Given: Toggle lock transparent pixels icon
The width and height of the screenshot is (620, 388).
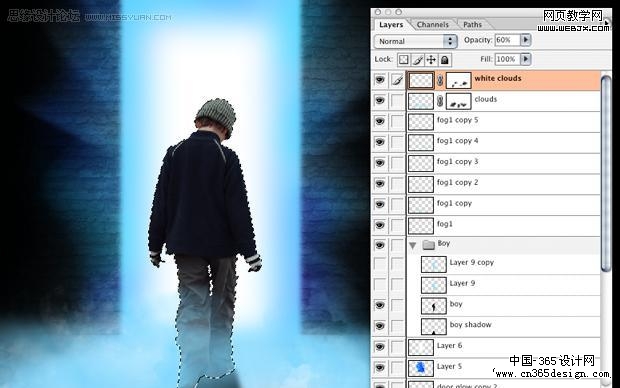Looking at the screenshot, I should tap(403, 60).
